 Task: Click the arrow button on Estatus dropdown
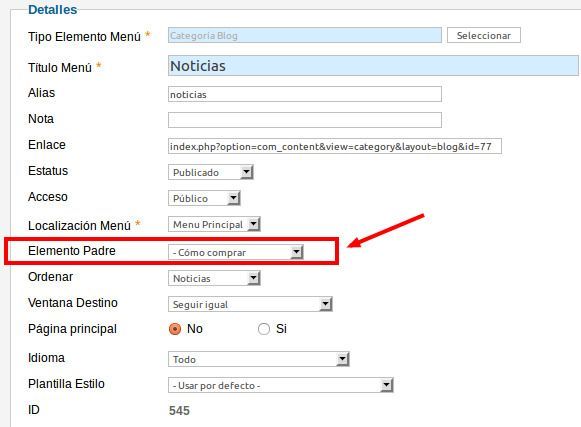click(246, 172)
